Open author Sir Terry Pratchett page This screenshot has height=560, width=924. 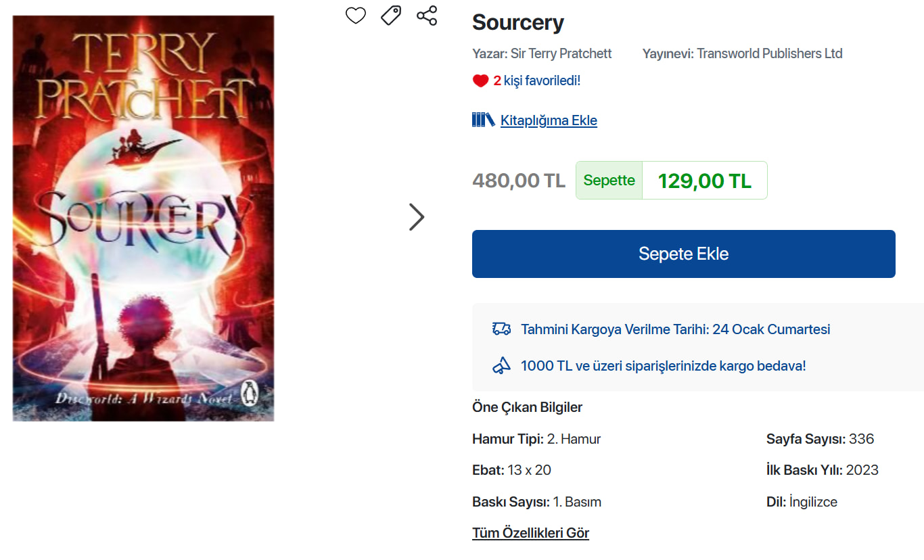pos(561,53)
